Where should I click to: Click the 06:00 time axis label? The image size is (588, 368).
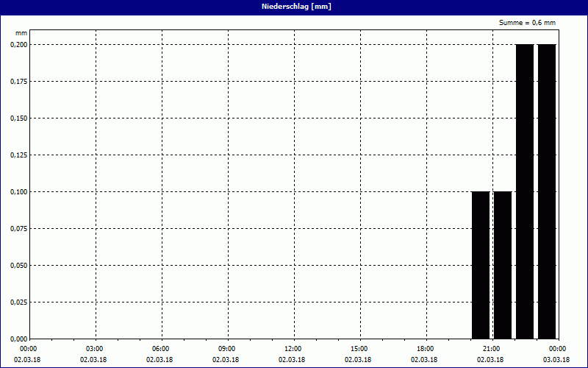tap(160, 348)
